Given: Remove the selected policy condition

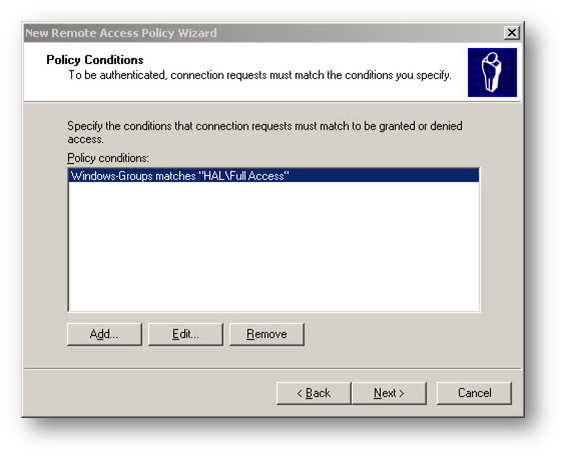Looking at the screenshot, I should pos(267,334).
